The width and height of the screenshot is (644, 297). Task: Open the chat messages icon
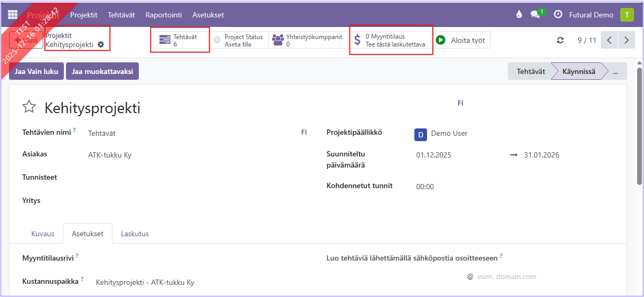pyautogui.click(x=536, y=15)
